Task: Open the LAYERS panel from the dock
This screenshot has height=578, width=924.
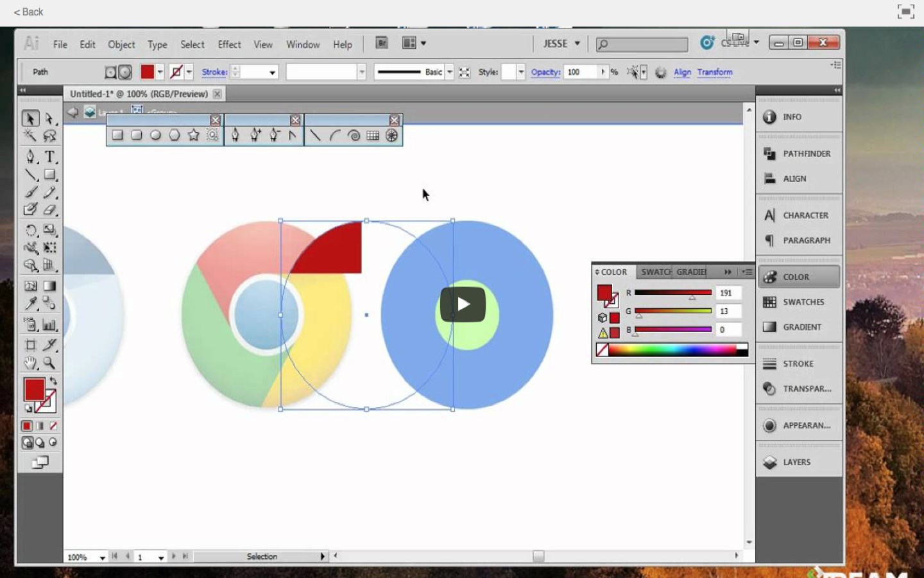Action: pos(799,462)
